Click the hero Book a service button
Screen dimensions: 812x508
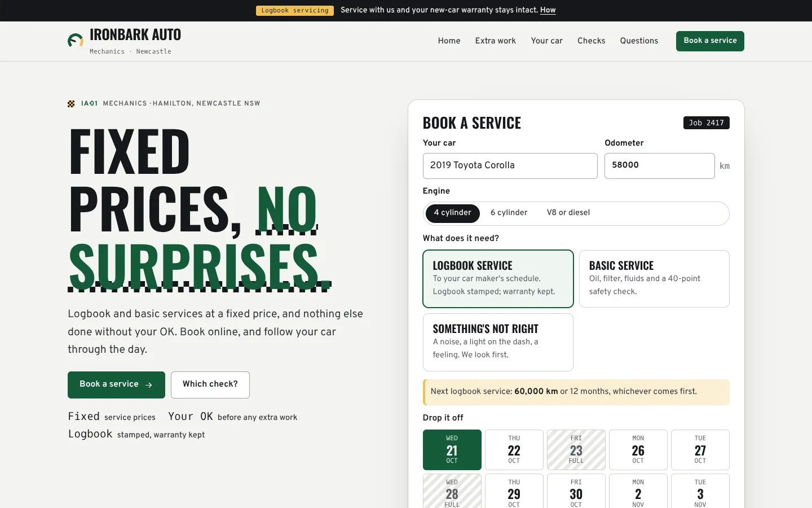coord(116,384)
